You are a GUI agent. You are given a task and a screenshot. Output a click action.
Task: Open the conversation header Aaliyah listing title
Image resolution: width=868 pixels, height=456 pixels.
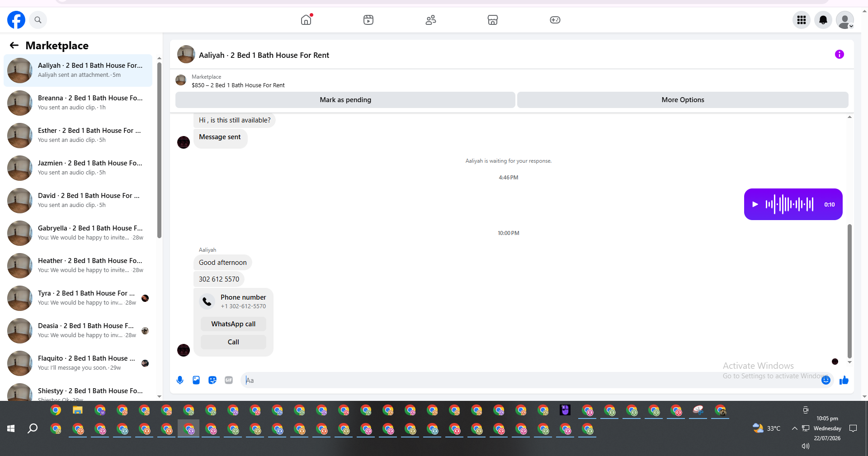tap(264, 55)
